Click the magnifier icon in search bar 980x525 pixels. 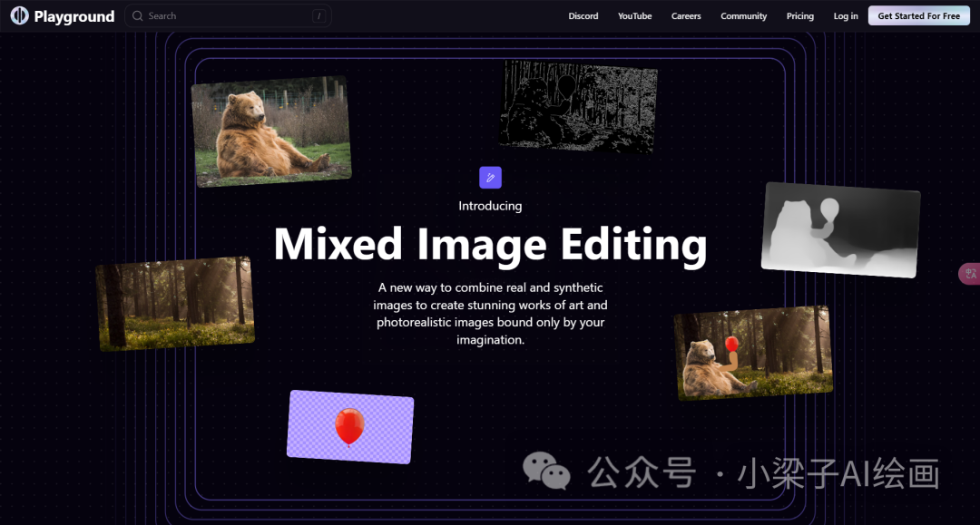coord(138,15)
